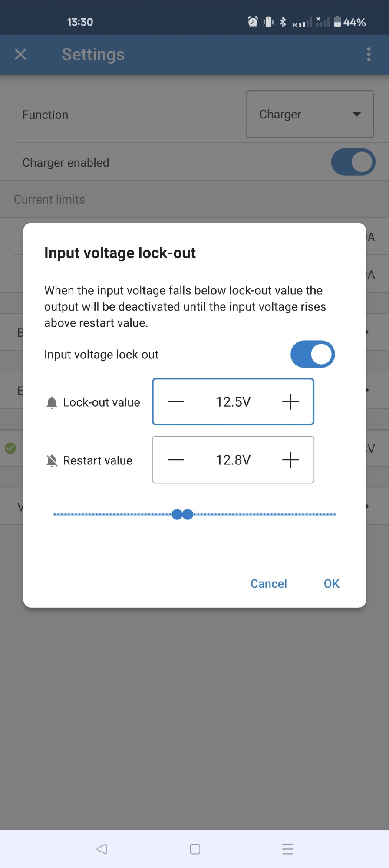
Task: Decrease the lock-out value with minus
Action: pyautogui.click(x=176, y=402)
